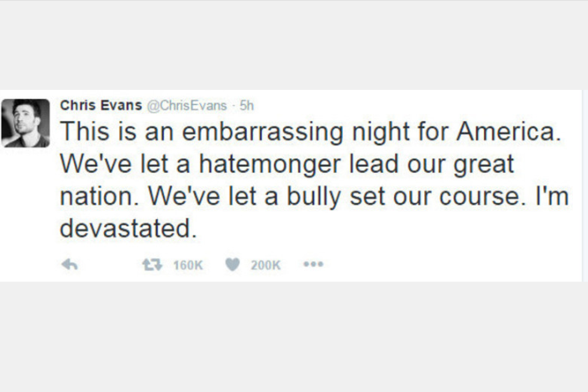Like the tweet with the heart icon
This screenshot has height=392, width=588.
tap(232, 264)
